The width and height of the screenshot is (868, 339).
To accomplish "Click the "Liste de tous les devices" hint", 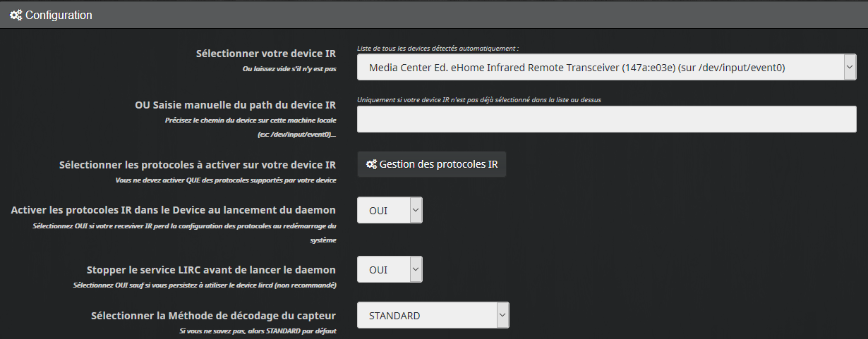I will tap(438, 49).
